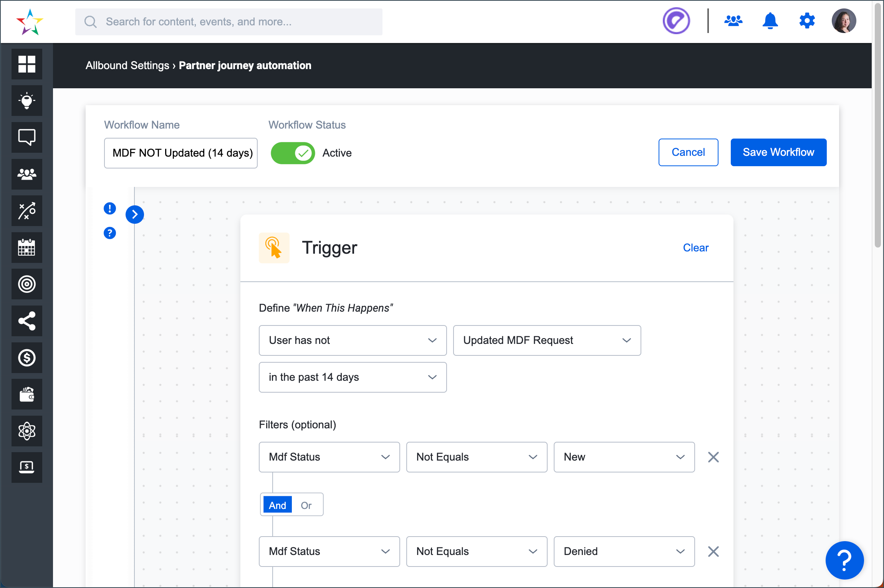Image resolution: width=884 pixels, height=588 pixels.
Task: Open dollar coin icon in sidebar
Action: [x=27, y=358]
